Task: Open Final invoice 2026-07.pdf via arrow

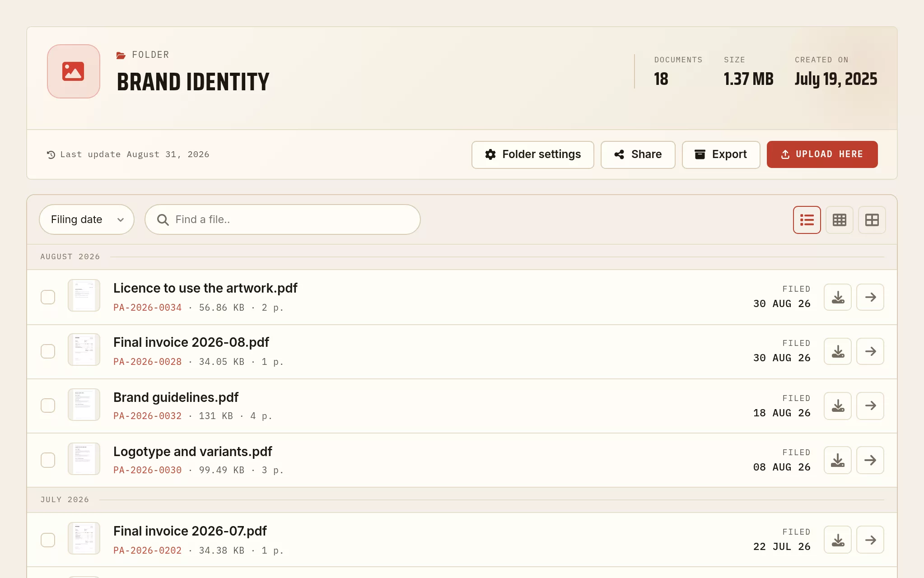Action: [x=870, y=540]
